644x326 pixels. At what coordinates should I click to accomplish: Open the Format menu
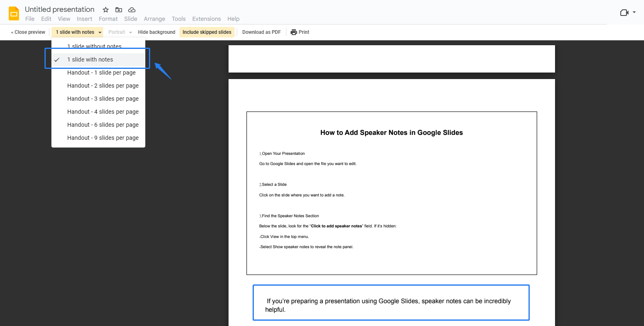108,19
